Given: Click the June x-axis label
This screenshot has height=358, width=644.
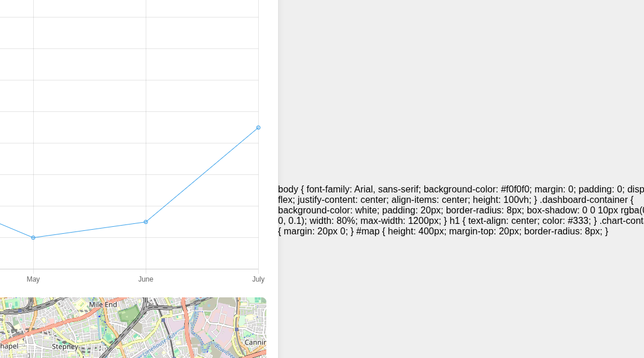Looking at the screenshot, I should (146, 279).
